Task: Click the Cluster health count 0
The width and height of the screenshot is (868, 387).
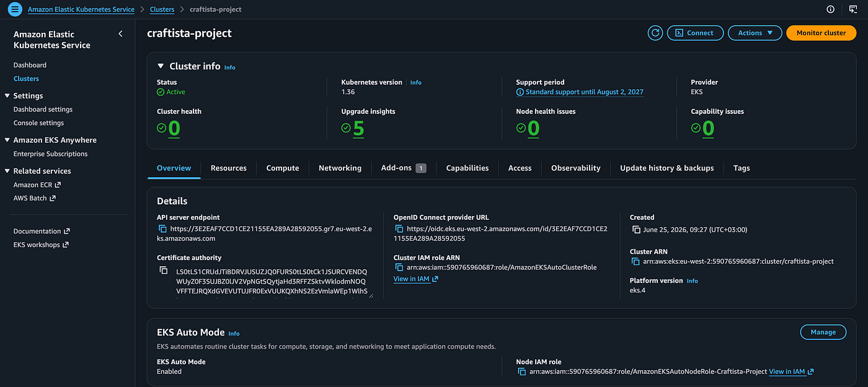Action: pyautogui.click(x=174, y=128)
